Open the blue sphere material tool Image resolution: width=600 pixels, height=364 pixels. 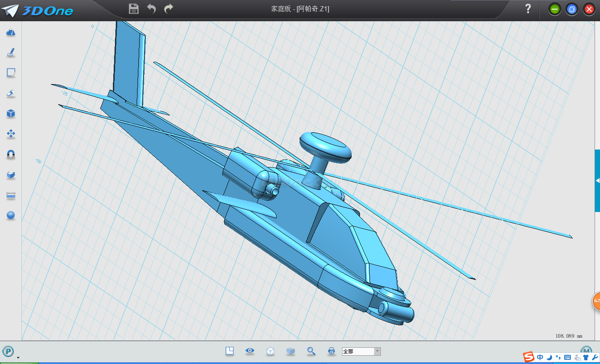pos(11,215)
